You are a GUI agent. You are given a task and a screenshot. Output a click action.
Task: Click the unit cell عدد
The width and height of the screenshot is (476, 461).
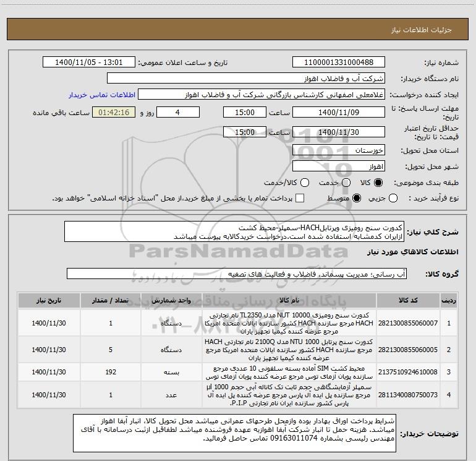pos(171,395)
